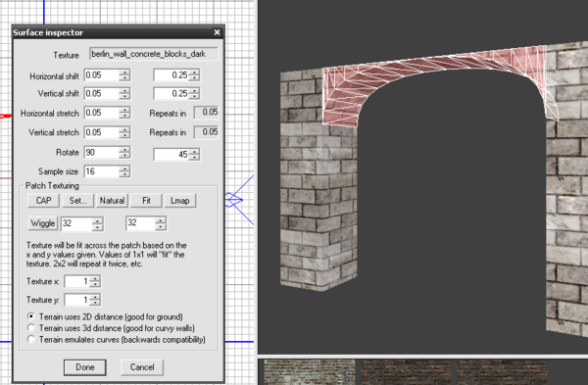Increase the first Wiggle value
Image resolution: width=588 pixels, height=385 pixels.
98,220
